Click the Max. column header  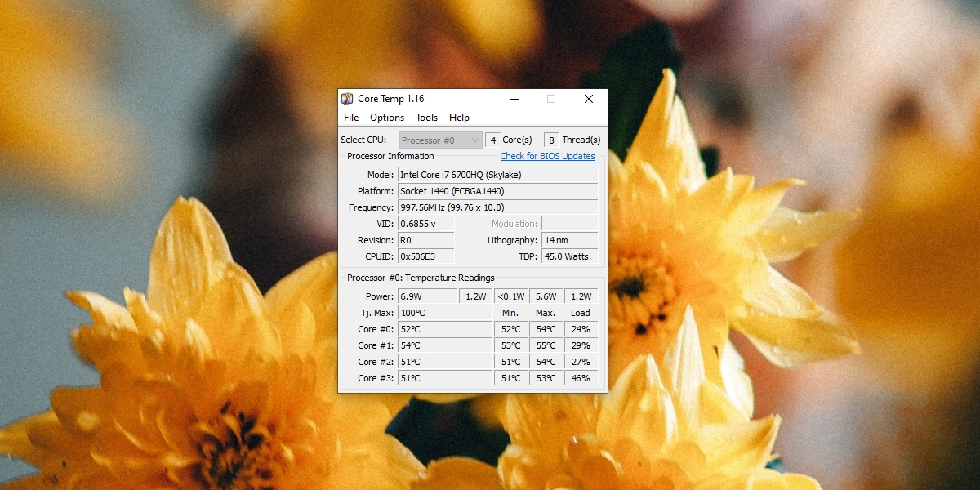coord(546,313)
